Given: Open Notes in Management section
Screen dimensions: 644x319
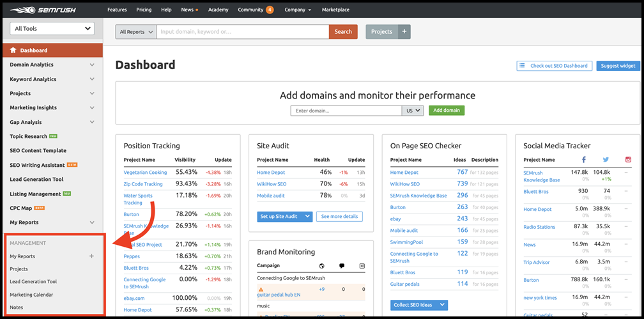Looking at the screenshot, I should [x=17, y=307].
